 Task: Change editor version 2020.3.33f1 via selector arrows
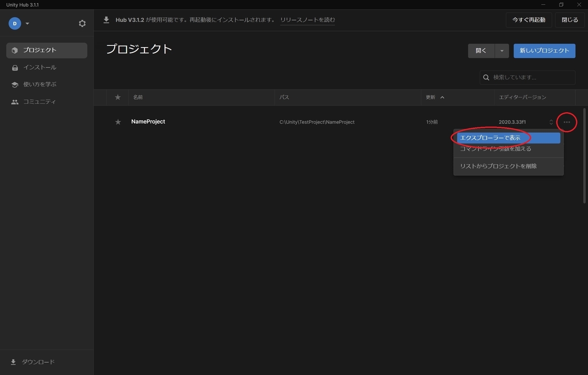coord(551,122)
